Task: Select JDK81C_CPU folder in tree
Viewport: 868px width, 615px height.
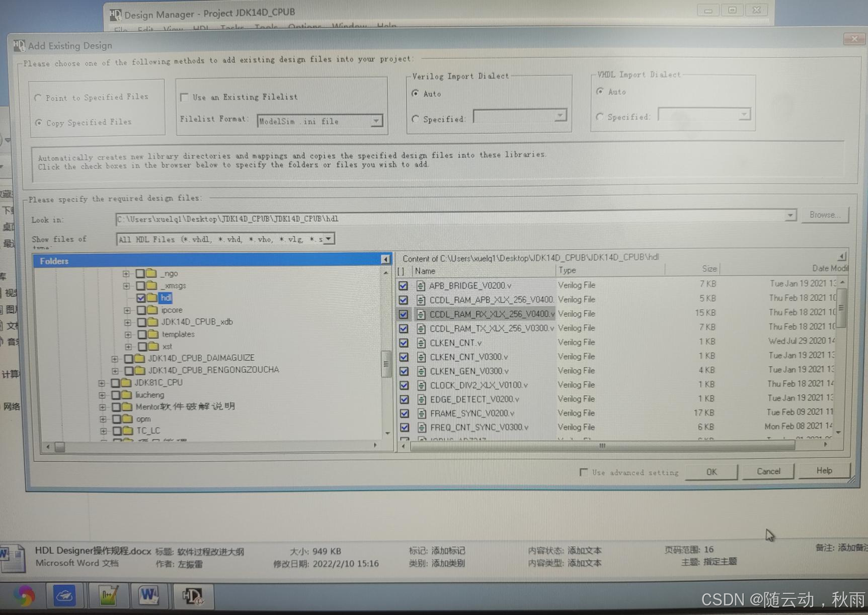Action: [x=159, y=382]
